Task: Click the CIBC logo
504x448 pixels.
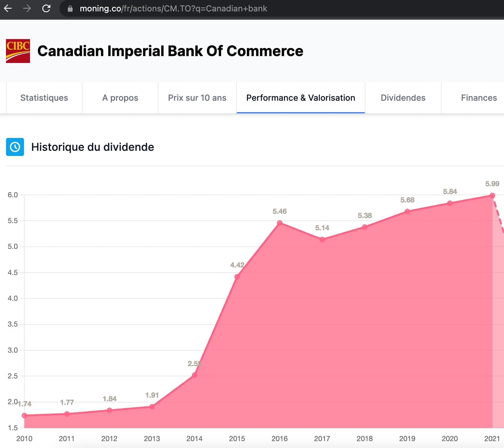Action: tap(18, 51)
